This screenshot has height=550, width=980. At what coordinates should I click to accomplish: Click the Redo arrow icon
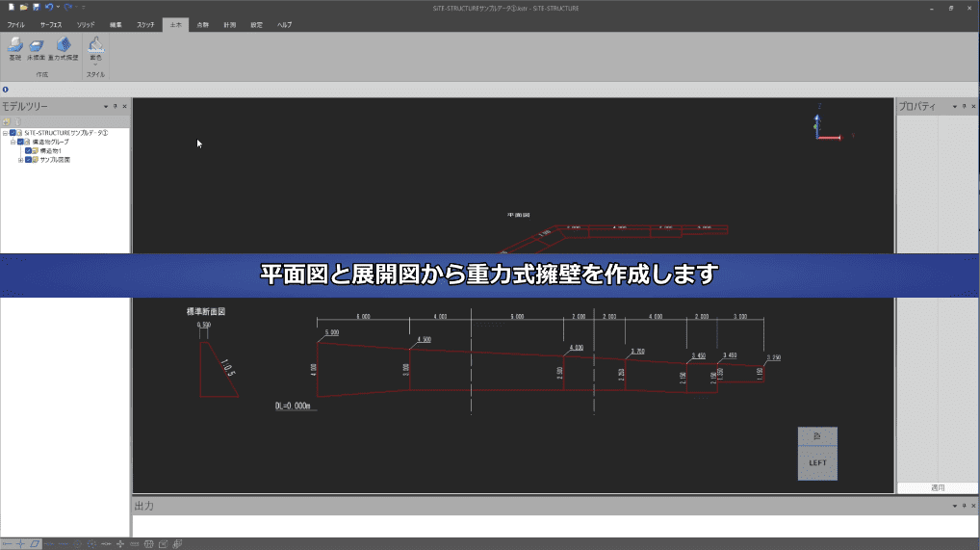(68, 7)
